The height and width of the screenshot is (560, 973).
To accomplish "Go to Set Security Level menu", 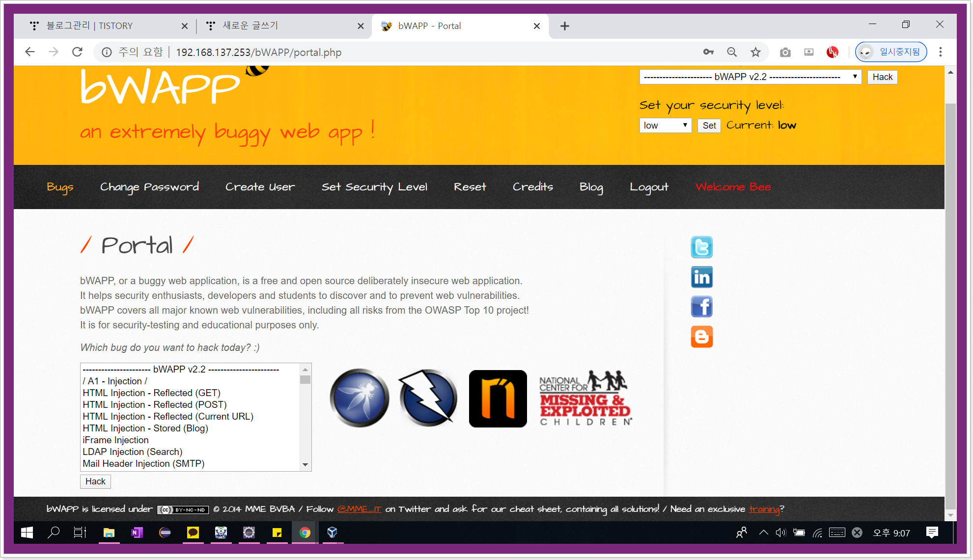I will 374,187.
